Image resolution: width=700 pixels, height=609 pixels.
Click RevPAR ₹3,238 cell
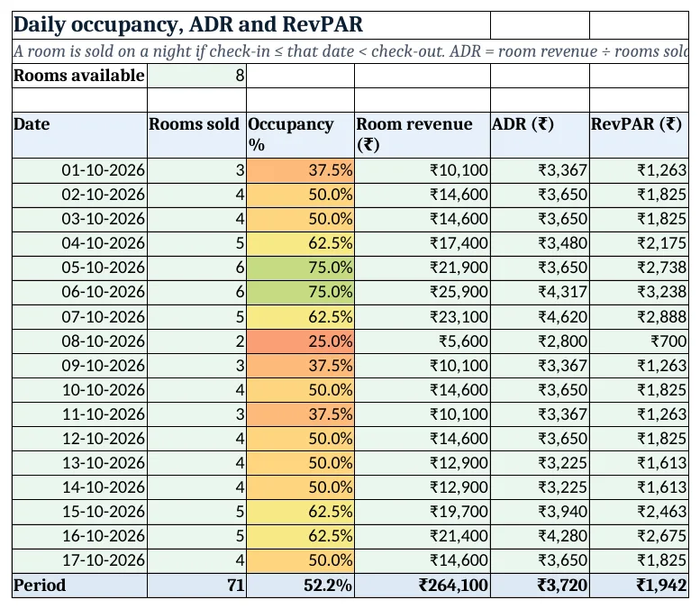tap(639, 293)
